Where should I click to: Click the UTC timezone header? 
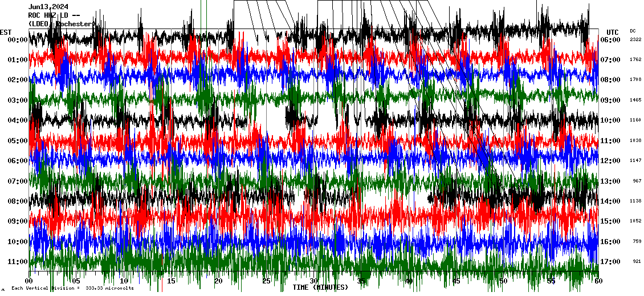(612, 32)
